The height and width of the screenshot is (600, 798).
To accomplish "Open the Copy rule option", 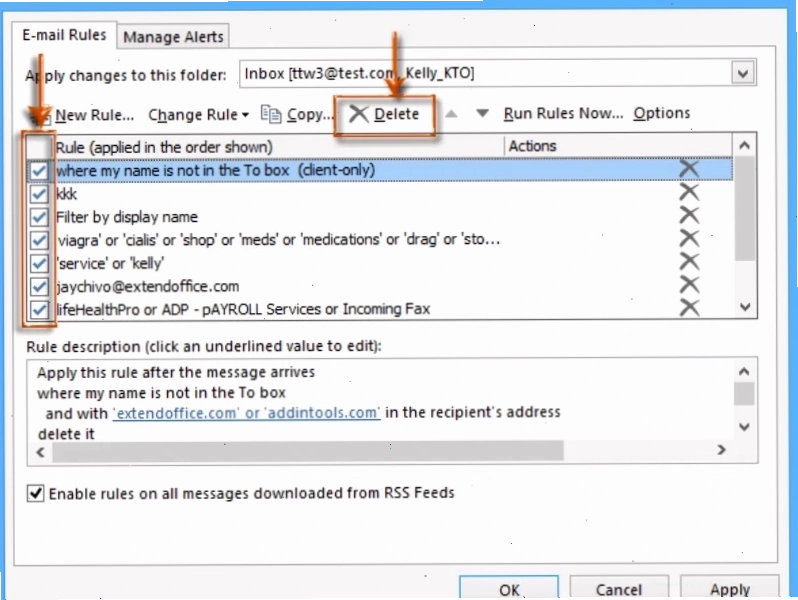I will [x=297, y=115].
